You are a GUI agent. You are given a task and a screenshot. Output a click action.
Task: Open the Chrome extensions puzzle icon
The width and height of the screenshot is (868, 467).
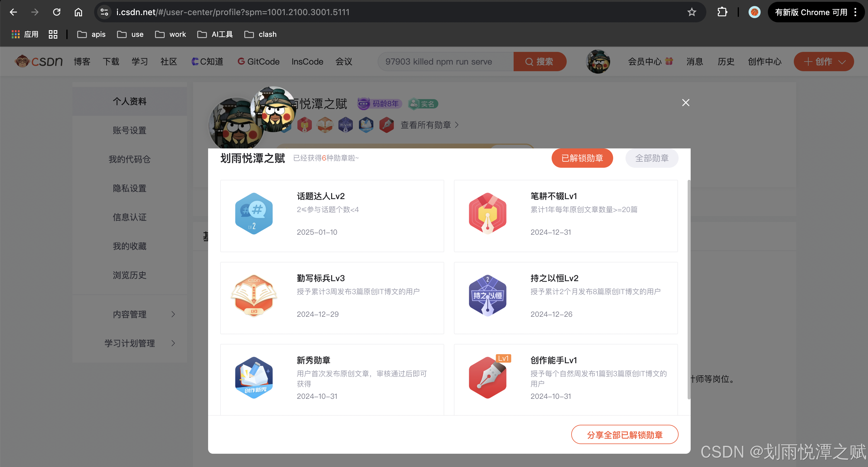[722, 12]
